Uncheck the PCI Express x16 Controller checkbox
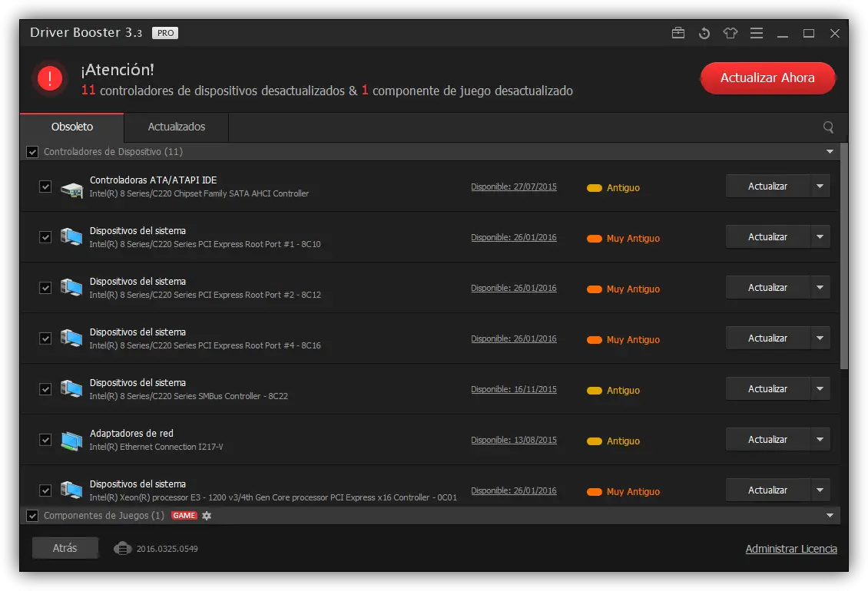This screenshot has width=868, height=591. (45, 490)
